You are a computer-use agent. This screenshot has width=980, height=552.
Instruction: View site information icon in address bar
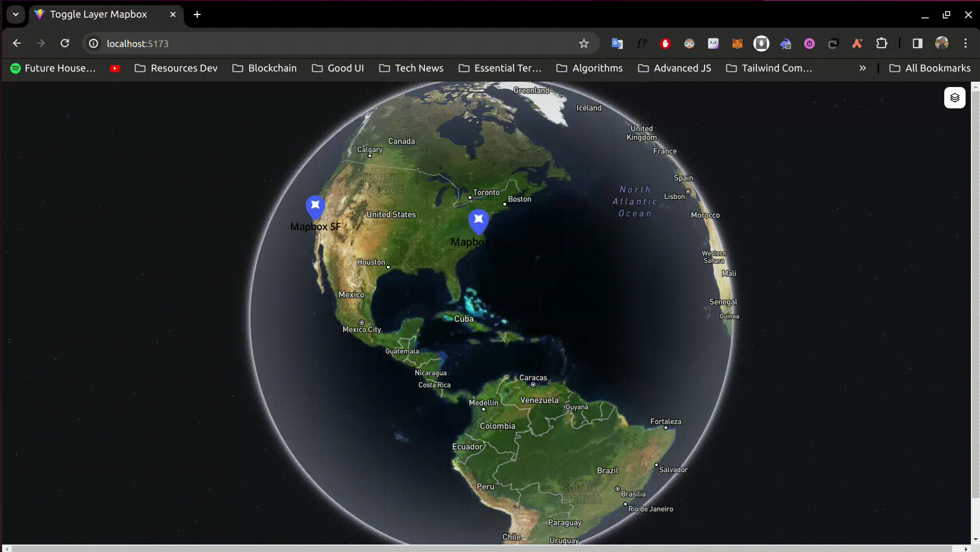pos(93,43)
